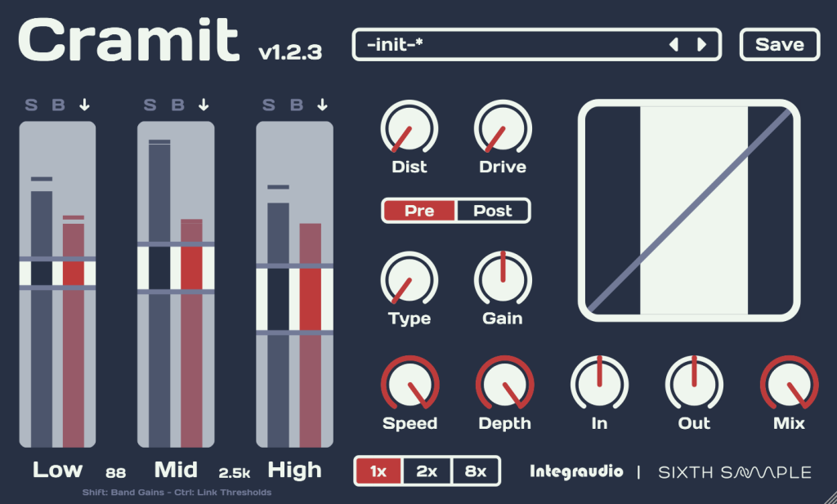Viewport: 837px width, 504px height.
Task: Bypass the Low band with B
Action: point(58,105)
